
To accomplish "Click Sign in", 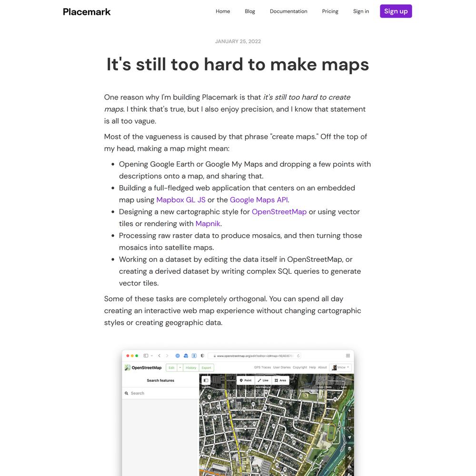I will [x=361, y=11].
